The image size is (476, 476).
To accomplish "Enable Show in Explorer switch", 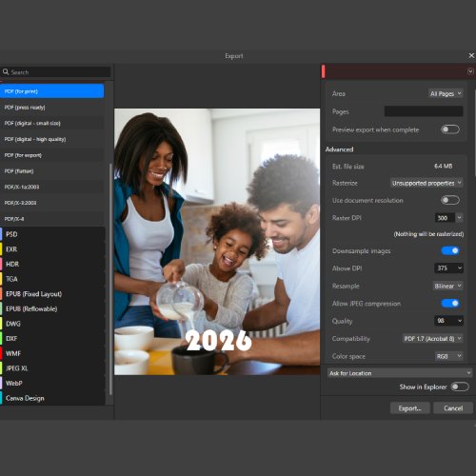I will (x=460, y=387).
